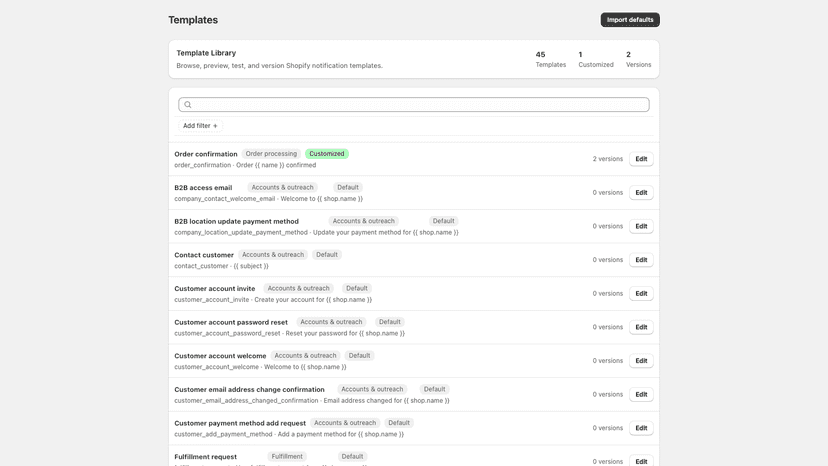Edit B2B location update payment method
This screenshot has width=828, height=466.
pyautogui.click(x=641, y=226)
